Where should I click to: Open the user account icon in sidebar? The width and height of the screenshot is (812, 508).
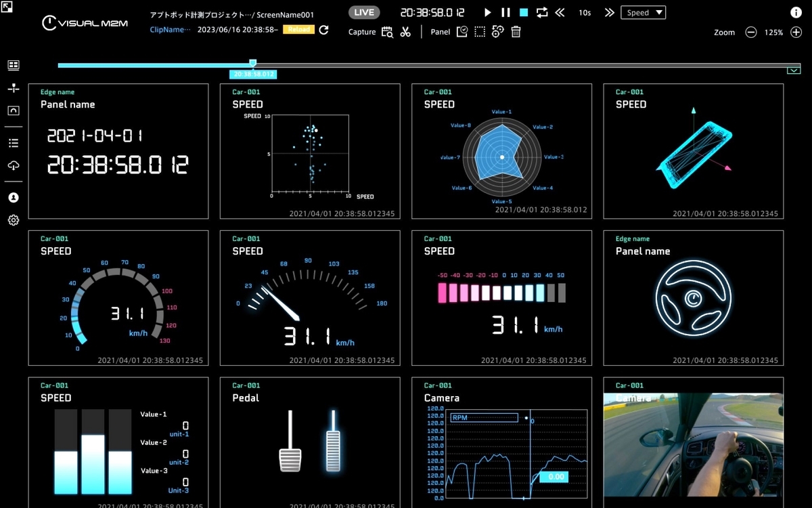(x=14, y=198)
